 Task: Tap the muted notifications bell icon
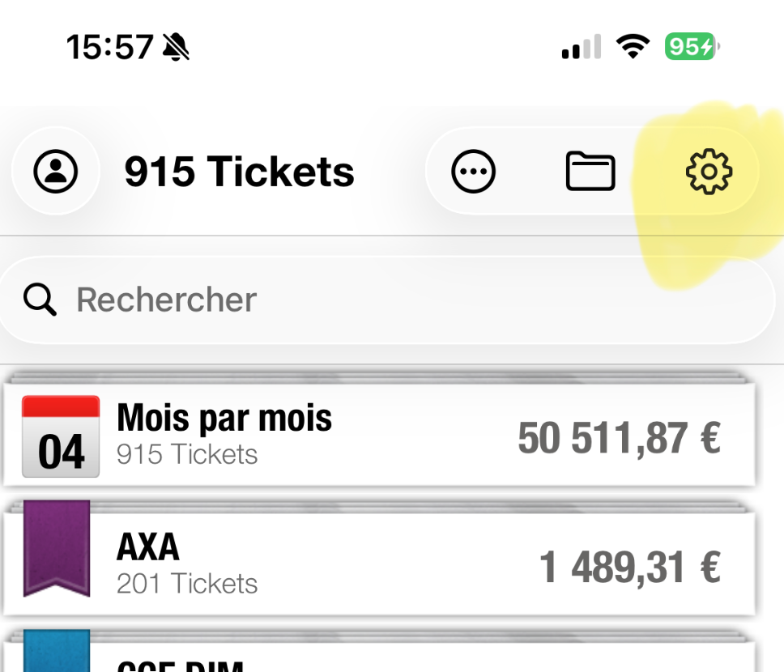click(x=175, y=47)
